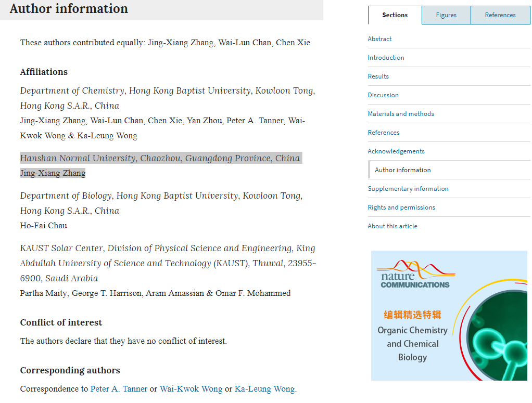Select Author information in the sidebar
532x403 pixels.
[403, 170]
